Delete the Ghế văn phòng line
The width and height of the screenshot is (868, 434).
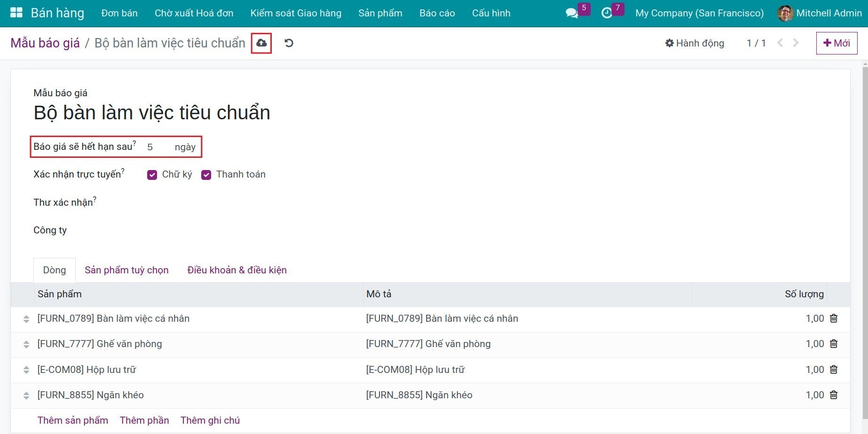pos(834,344)
